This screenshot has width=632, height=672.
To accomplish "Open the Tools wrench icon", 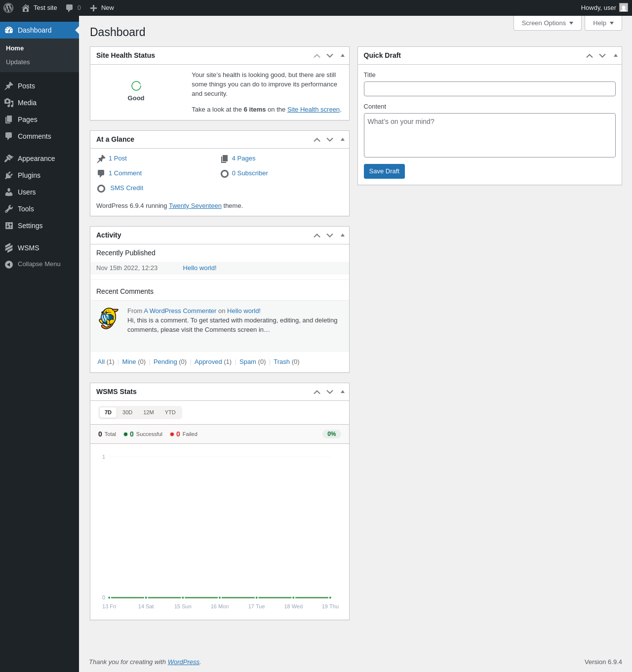I will (x=9, y=209).
